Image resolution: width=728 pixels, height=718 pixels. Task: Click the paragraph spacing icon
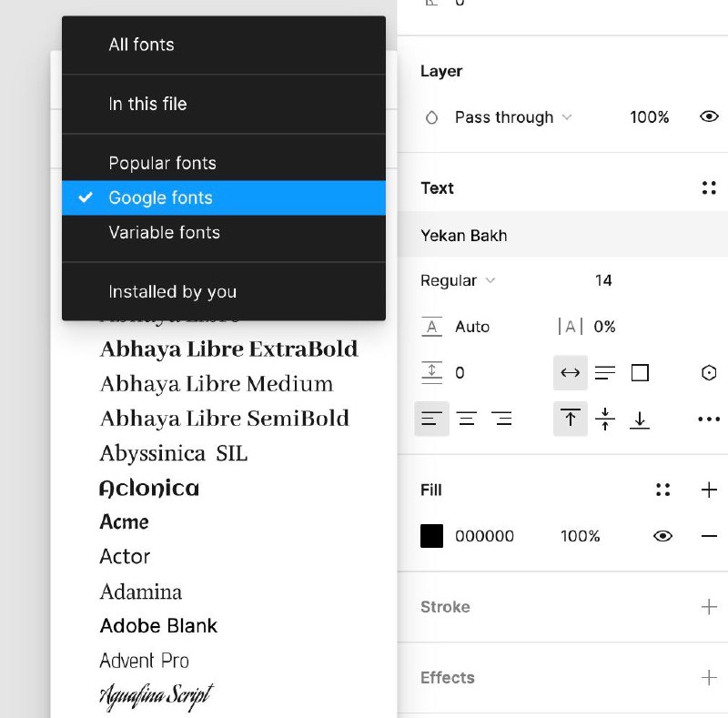coord(431,372)
